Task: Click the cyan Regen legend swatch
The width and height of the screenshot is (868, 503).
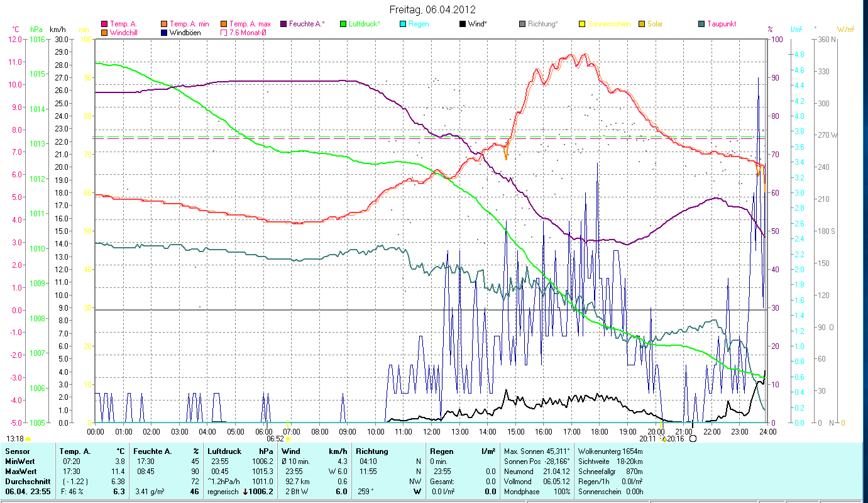Action: pyautogui.click(x=403, y=24)
